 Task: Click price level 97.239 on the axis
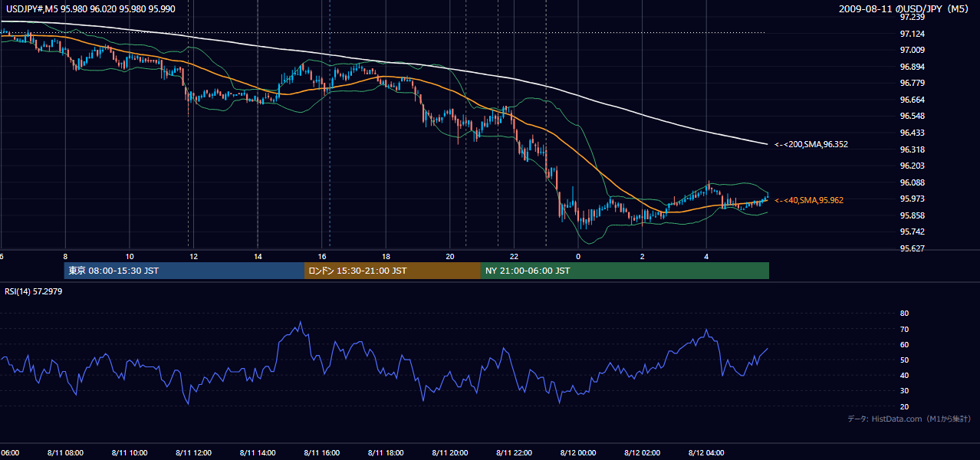coord(912,17)
